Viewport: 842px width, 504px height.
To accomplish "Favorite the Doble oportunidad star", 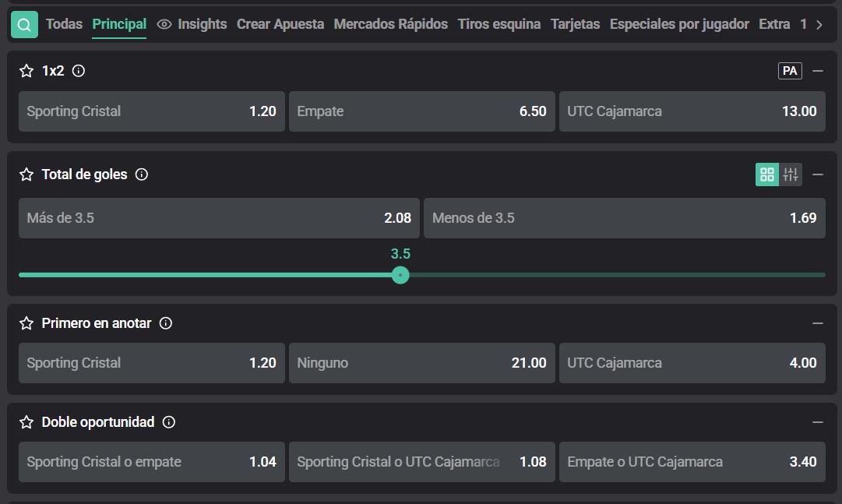I will (26, 422).
